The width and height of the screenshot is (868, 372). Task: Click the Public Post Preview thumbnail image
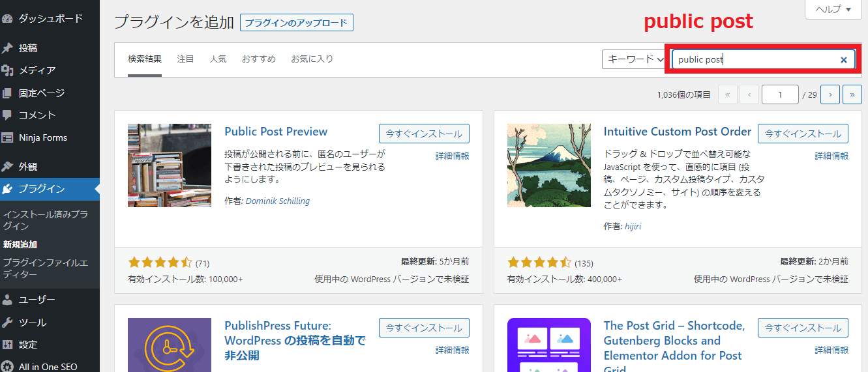click(170, 165)
